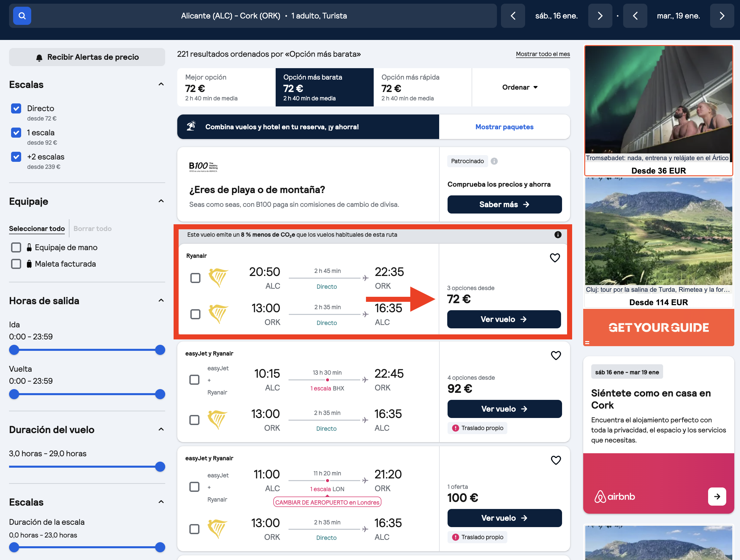Click the blue search magnifier icon
The width and height of the screenshot is (740, 560).
(x=22, y=16)
